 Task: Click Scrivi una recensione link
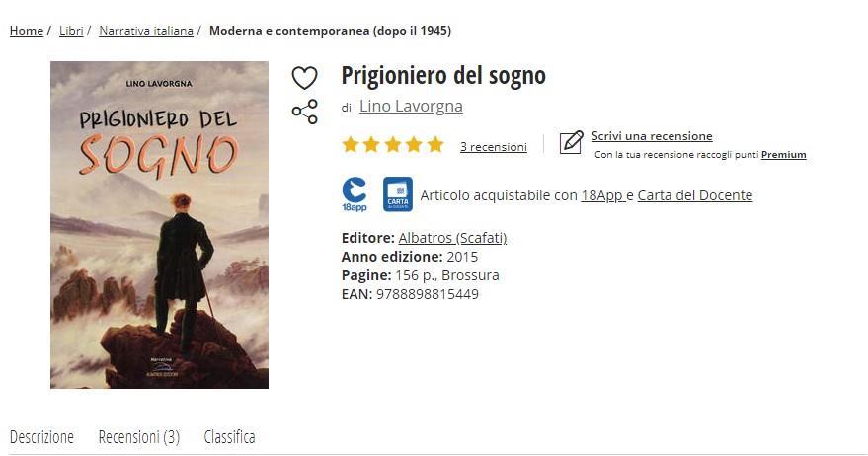tap(652, 136)
